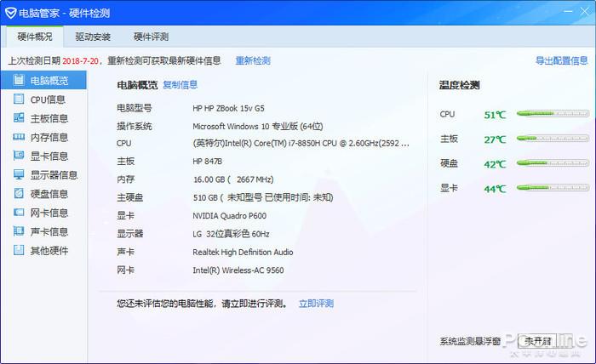Open the 其他硬件 other hardware icon
Screen dimensions: 596x364
click(19, 250)
